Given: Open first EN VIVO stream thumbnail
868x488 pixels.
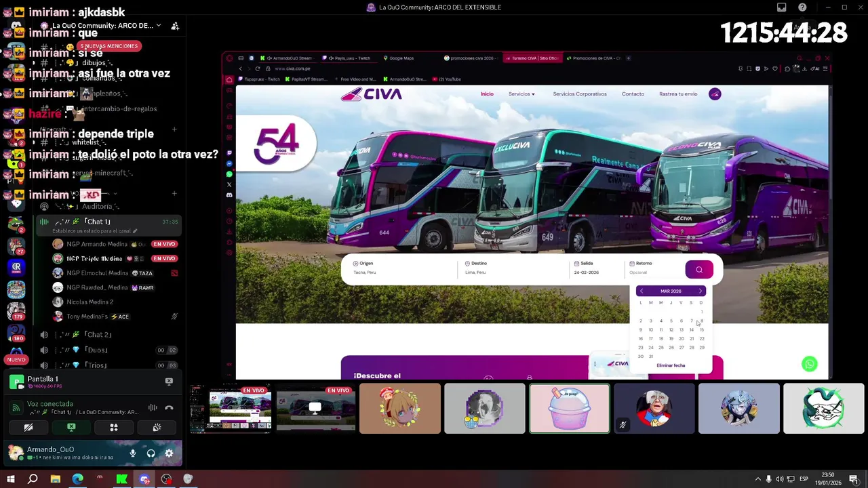Looking at the screenshot, I should point(231,408).
